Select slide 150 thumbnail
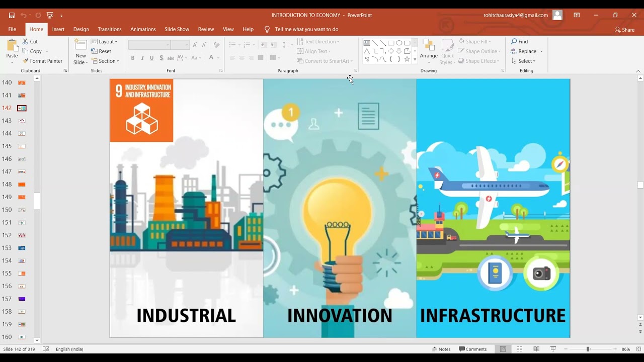The image size is (644, 362). (22, 210)
